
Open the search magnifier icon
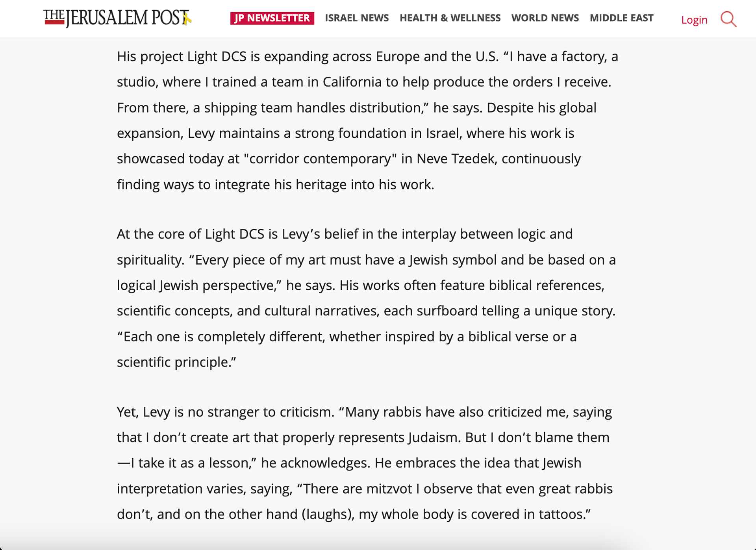click(728, 19)
